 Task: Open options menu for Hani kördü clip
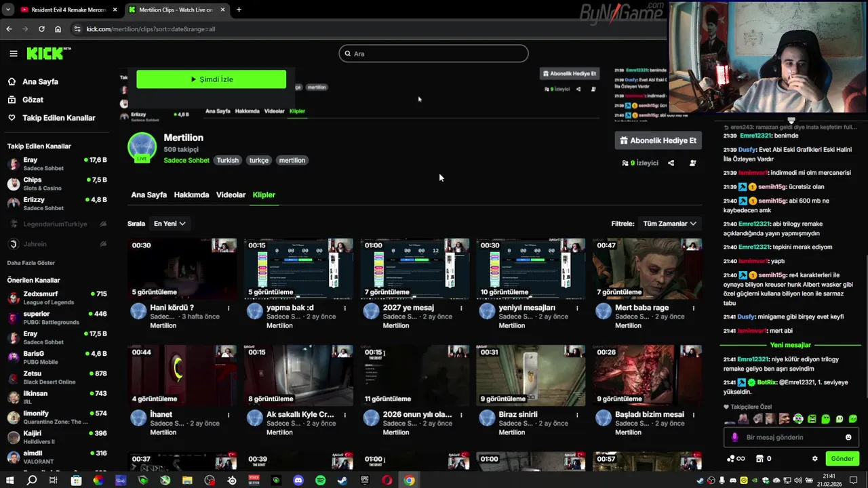[x=229, y=308]
